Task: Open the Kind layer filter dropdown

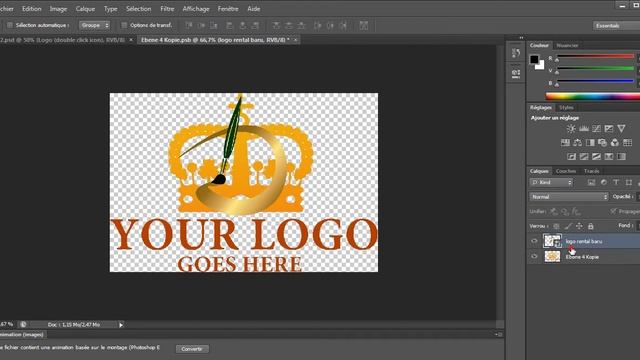Action: 551,182
